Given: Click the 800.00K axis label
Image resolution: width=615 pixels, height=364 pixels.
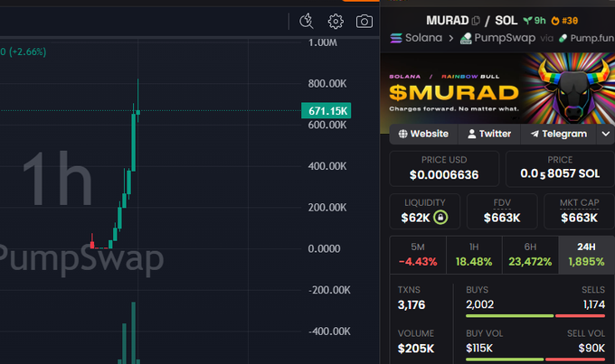Looking at the screenshot, I should tap(327, 83).
